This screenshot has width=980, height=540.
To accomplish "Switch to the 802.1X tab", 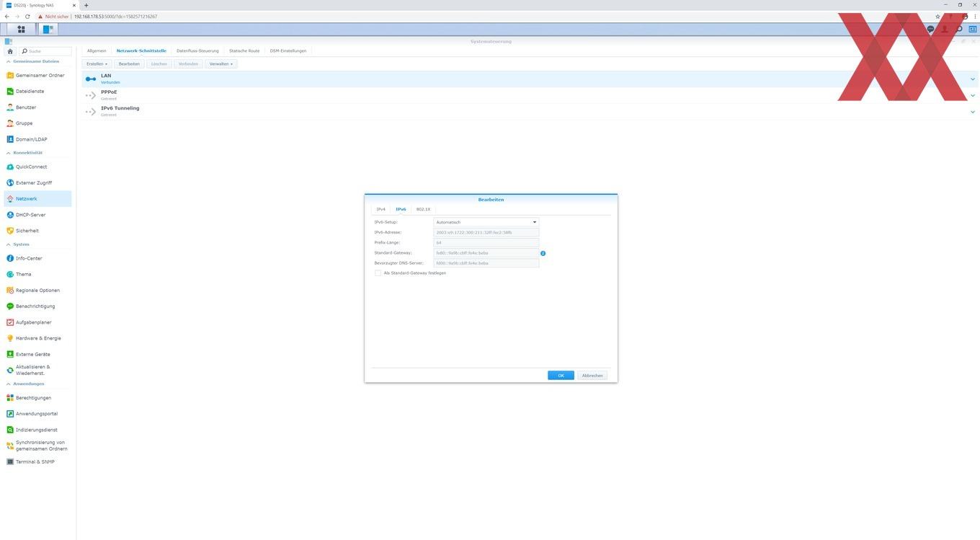I will 423,209.
